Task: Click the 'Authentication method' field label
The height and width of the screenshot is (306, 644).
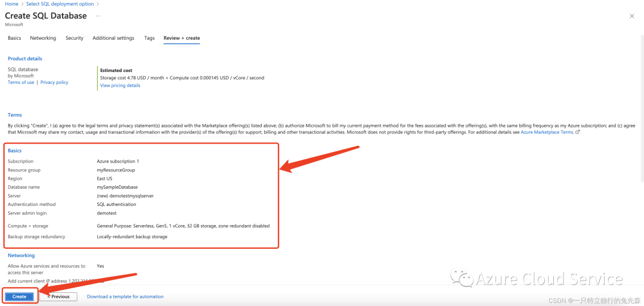Action: pyautogui.click(x=32, y=204)
